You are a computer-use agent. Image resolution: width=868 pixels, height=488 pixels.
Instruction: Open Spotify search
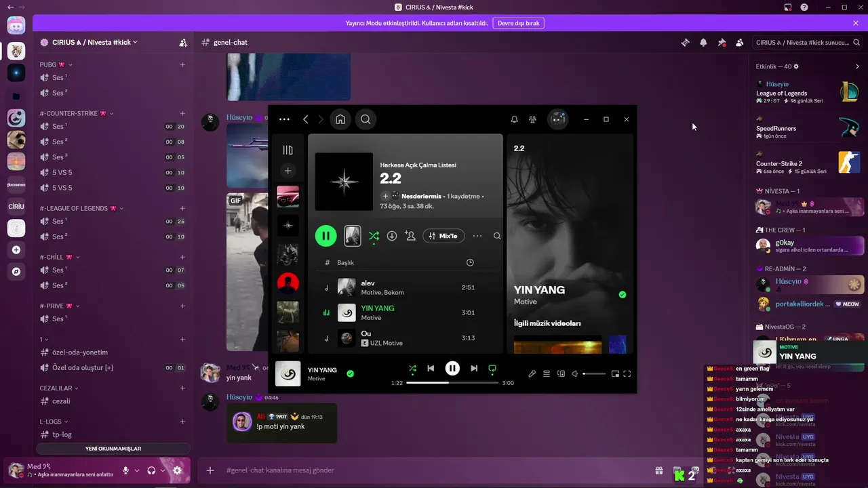(x=366, y=119)
